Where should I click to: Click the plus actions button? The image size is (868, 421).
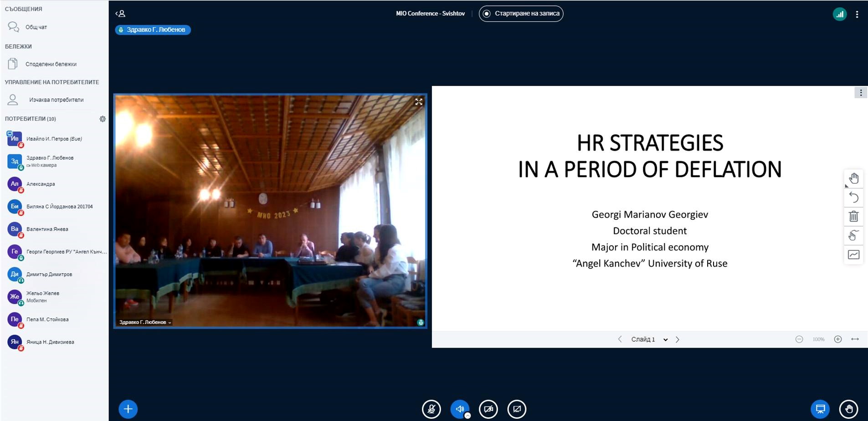tap(128, 409)
